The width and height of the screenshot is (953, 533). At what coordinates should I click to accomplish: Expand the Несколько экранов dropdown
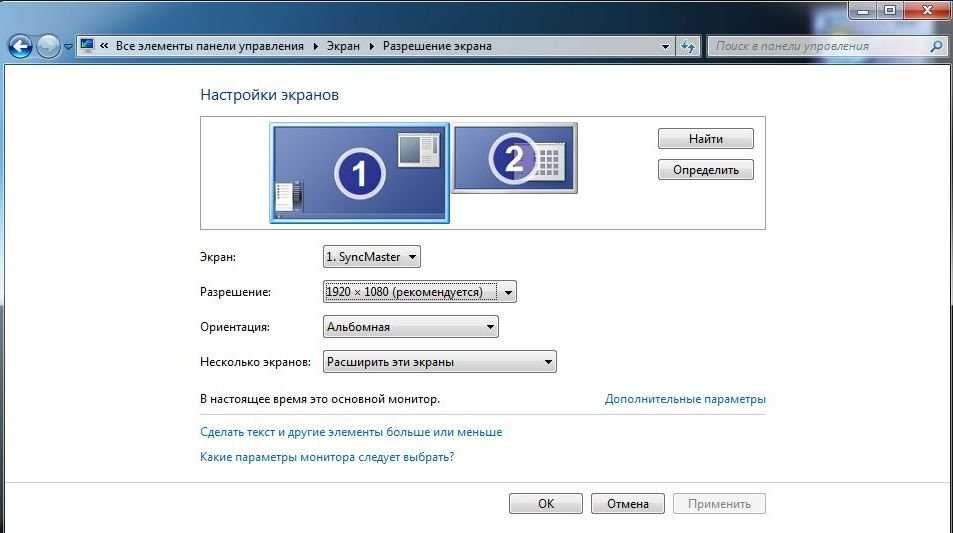[x=440, y=362]
